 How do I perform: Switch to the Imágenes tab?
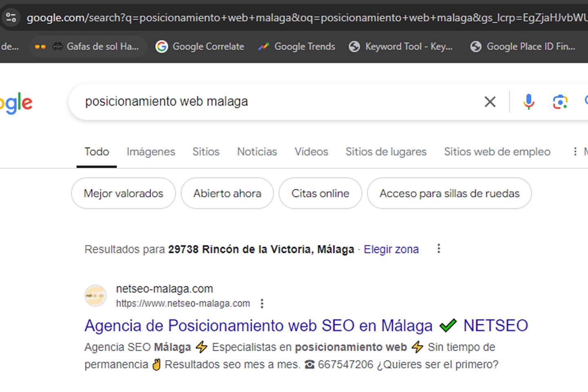pos(151,152)
